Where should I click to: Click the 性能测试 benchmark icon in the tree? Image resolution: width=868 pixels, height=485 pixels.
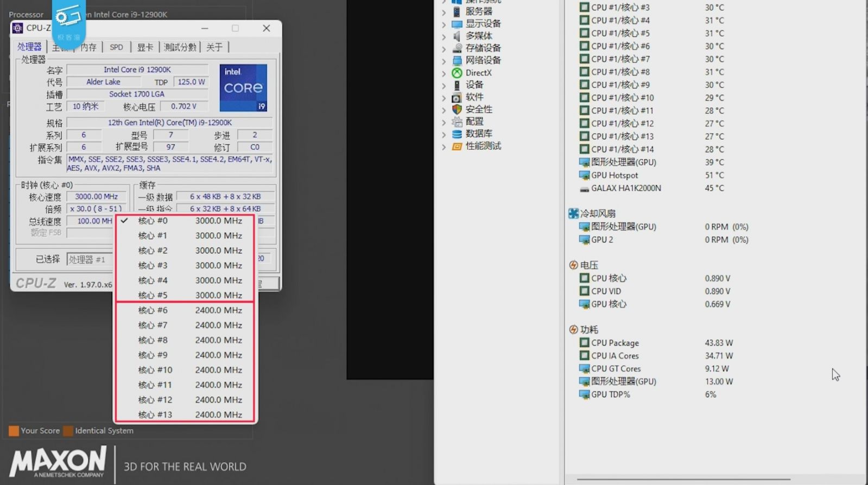click(457, 146)
